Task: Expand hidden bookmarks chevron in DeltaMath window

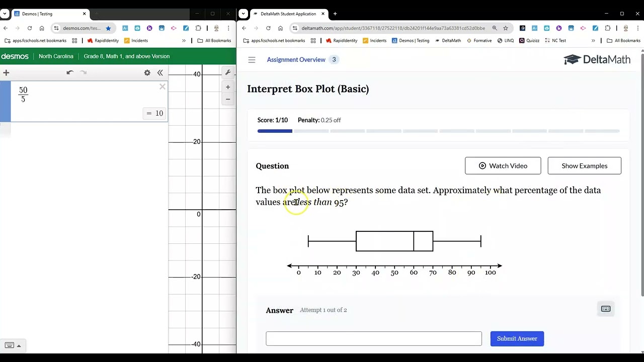Action: [x=593, y=41]
